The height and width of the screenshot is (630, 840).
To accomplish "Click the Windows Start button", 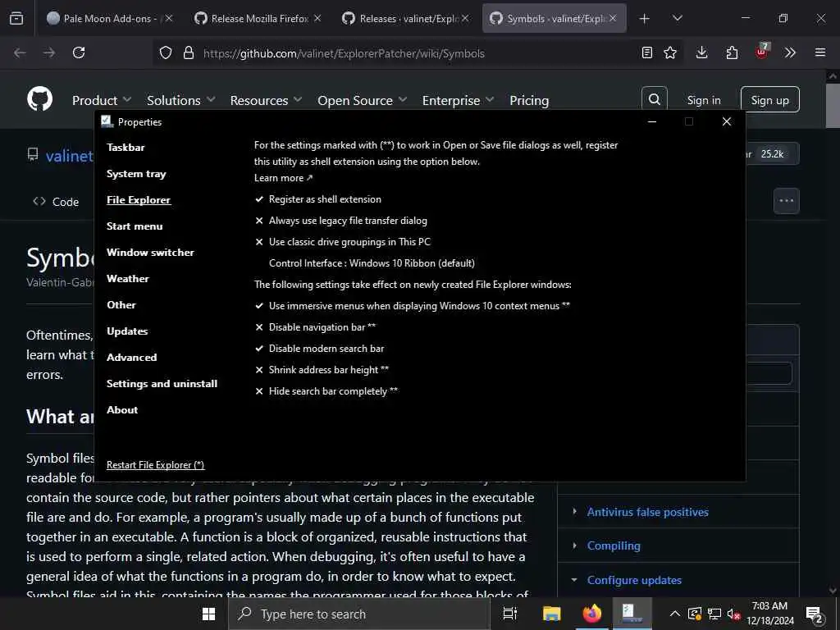I will [209, 614].
